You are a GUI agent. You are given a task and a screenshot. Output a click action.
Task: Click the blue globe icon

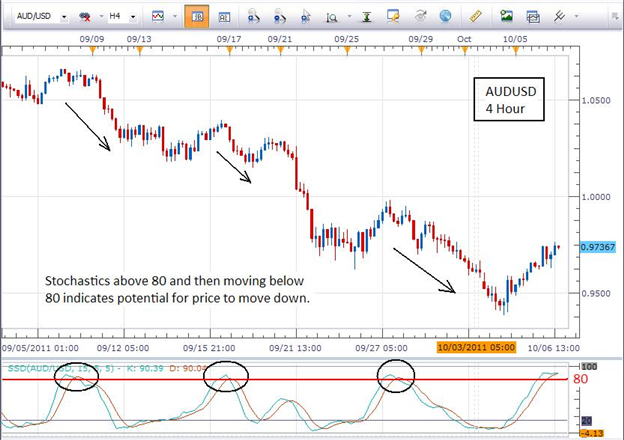445,16
